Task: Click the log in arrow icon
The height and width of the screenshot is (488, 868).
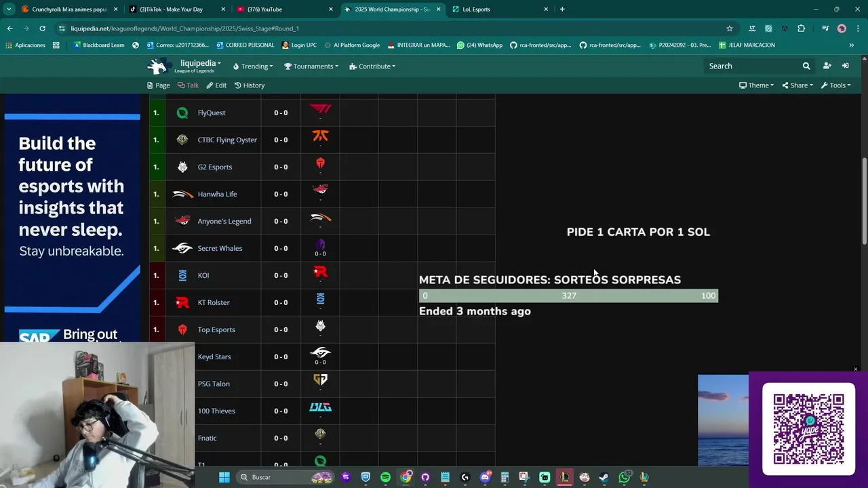Action: click(845, 66)
